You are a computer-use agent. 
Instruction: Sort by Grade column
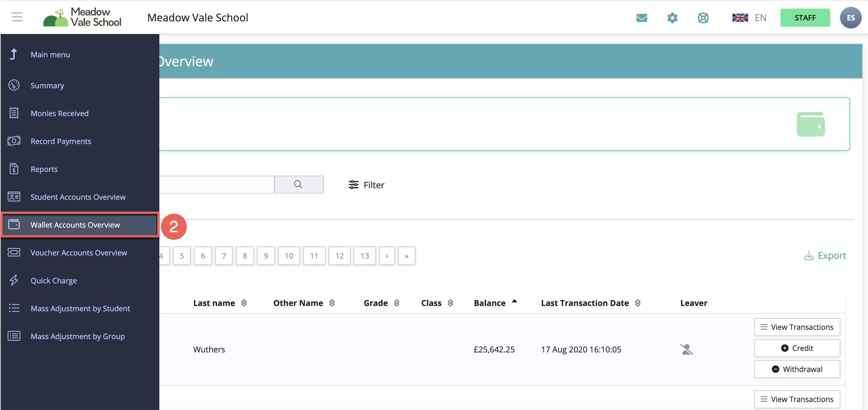[396, 303]
